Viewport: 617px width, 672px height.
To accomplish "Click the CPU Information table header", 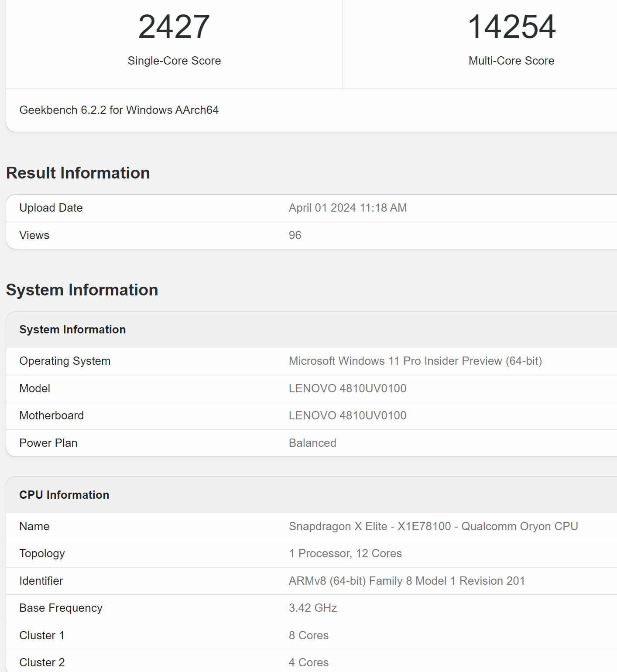I will (64, 495).
